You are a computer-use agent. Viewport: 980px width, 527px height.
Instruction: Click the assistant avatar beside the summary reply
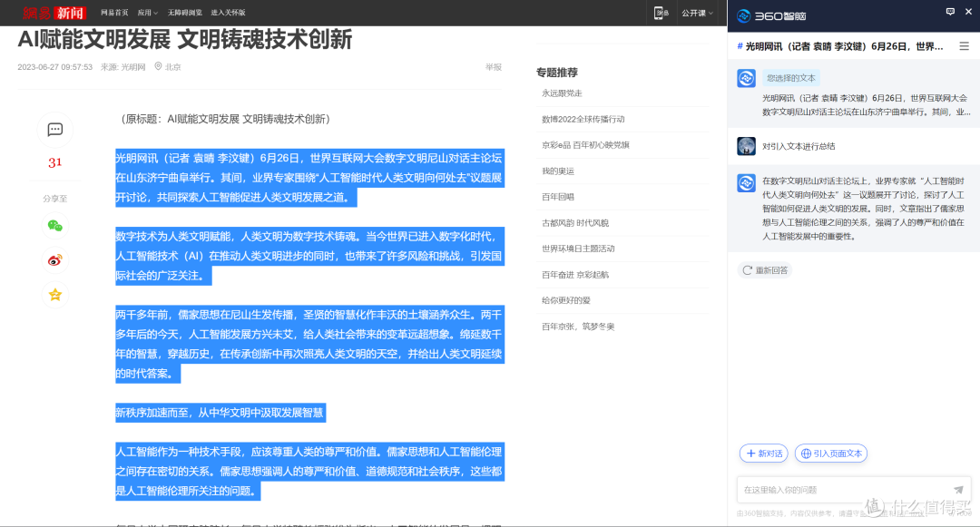[x=746, y=183]
